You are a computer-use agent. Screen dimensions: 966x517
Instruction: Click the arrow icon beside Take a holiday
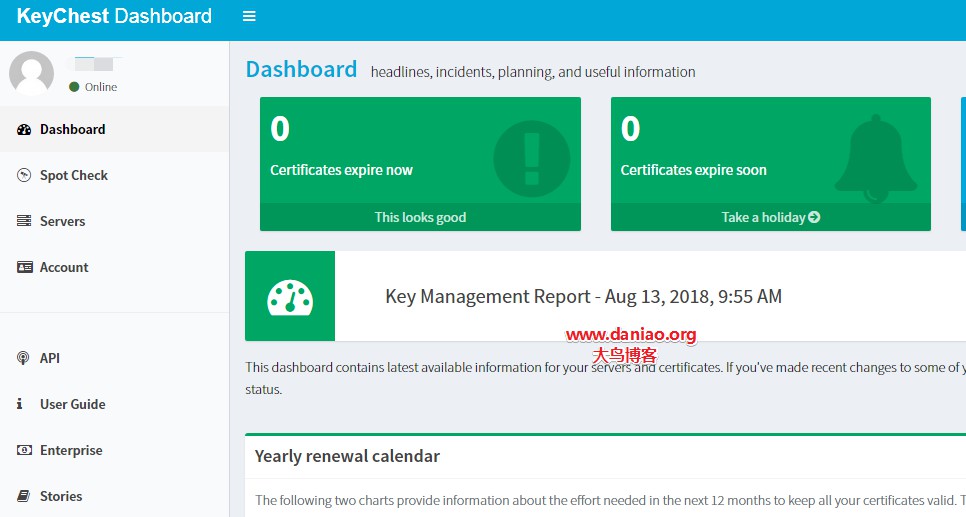pos(814,217)
